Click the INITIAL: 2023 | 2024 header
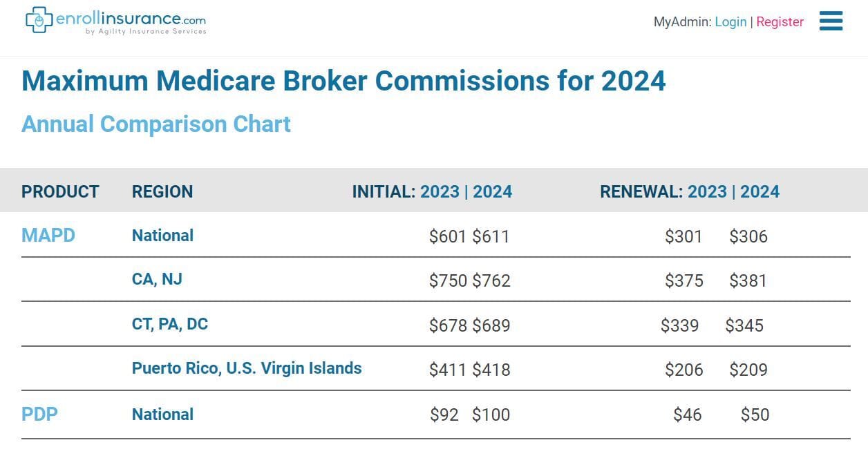 tap(432, 191)
